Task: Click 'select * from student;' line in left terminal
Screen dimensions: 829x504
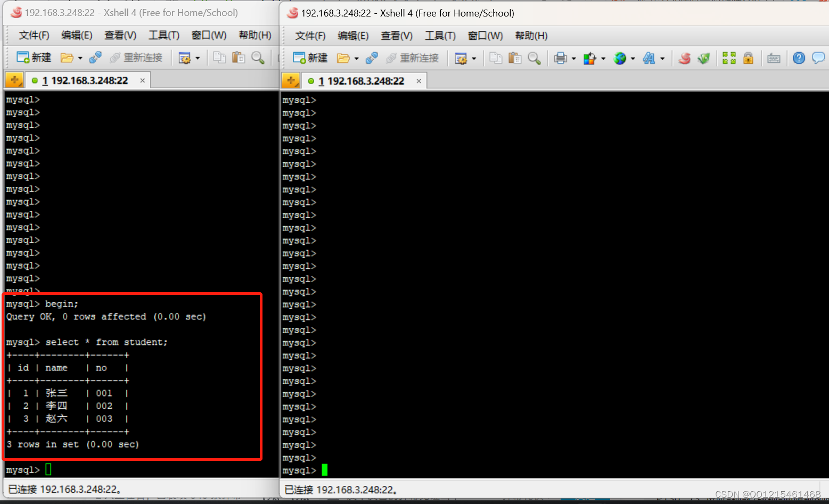Action: pyautogui.click(x=87, y=342)
